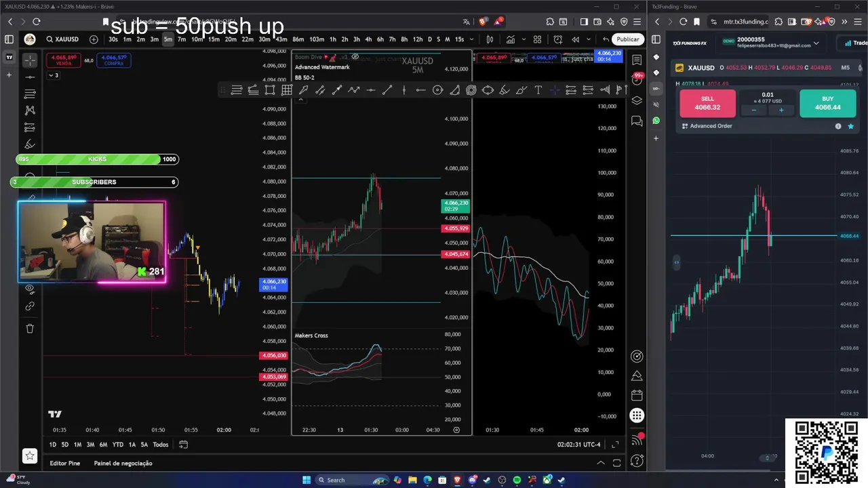
Task: Open the candlestick chart type selector
Action: (x=488, y=39)
